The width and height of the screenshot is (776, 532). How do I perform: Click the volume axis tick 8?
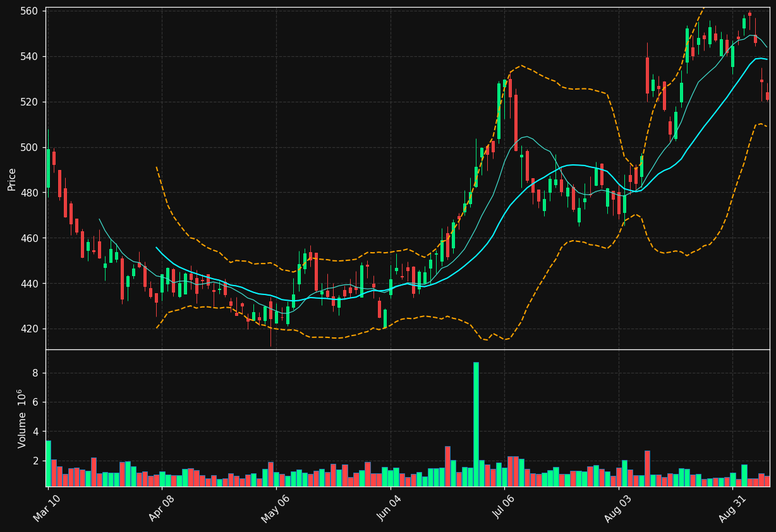[x=36, y=373]
